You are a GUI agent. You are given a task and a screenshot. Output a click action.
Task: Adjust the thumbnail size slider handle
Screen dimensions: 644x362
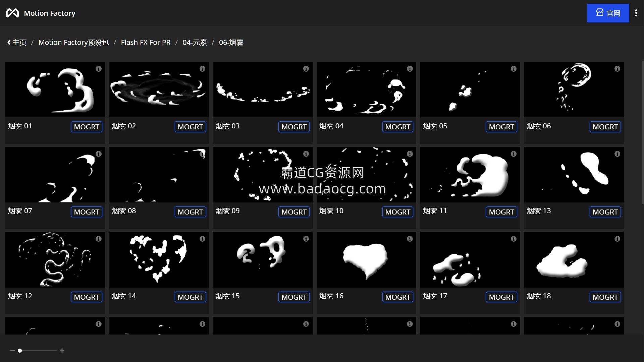(20, 351)
